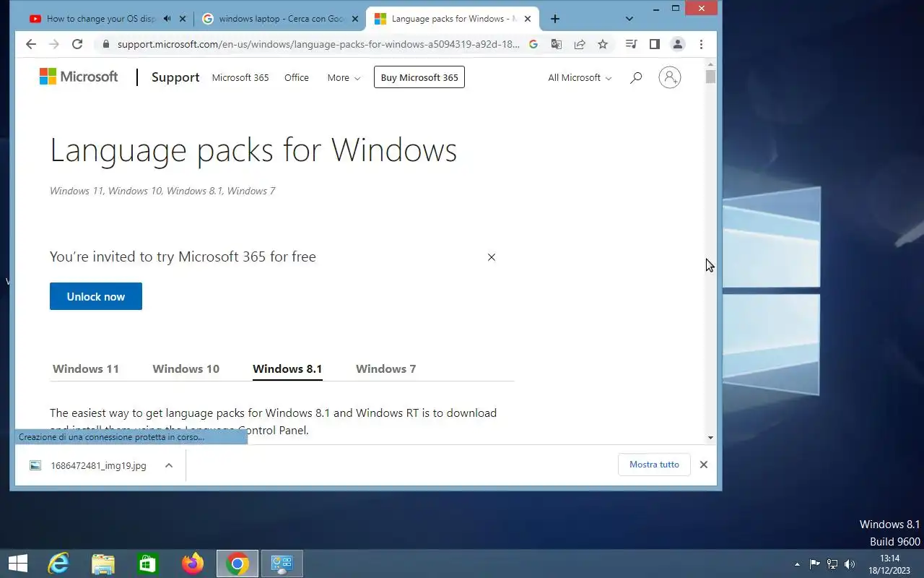Screen dimensions: 924x578
Task: Select the Windows 10 tab
Action: [x=186, y=368]
